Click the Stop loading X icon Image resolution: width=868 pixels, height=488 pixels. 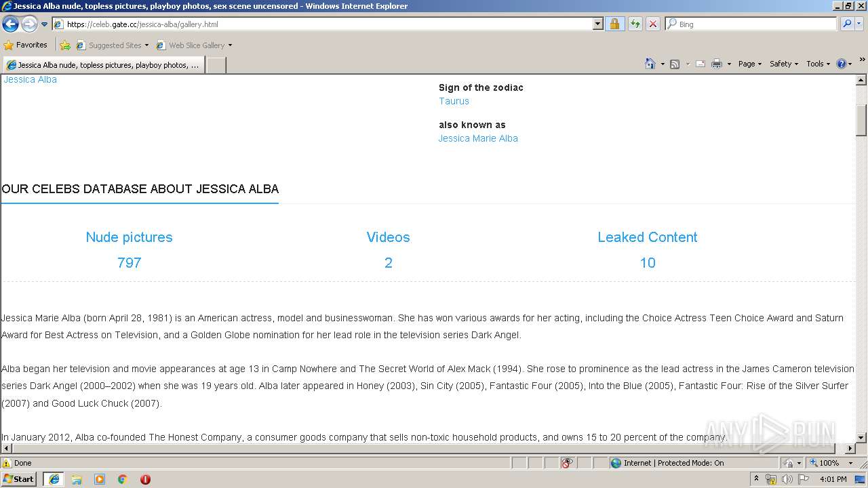(x=652, y=24)
